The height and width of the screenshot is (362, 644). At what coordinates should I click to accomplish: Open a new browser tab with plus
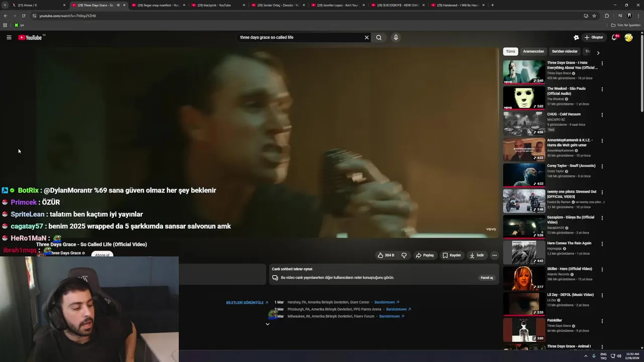[x=492, y=5]
